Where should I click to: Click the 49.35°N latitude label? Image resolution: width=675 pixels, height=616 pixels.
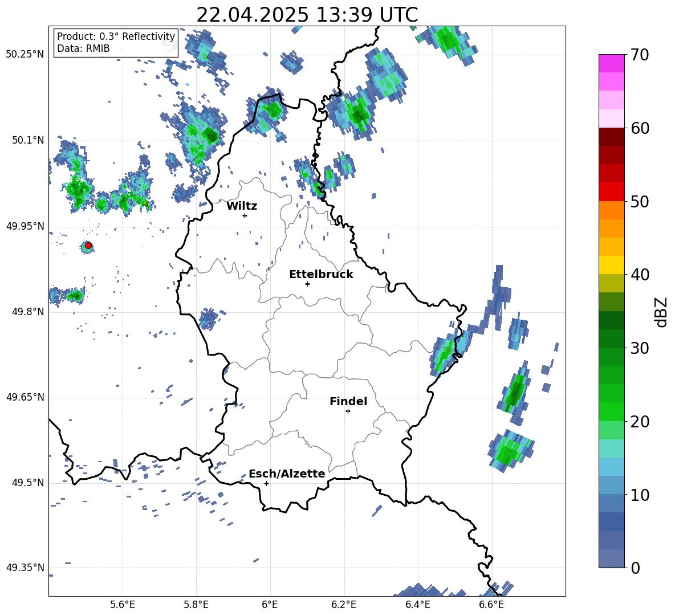tap(25, 568)
